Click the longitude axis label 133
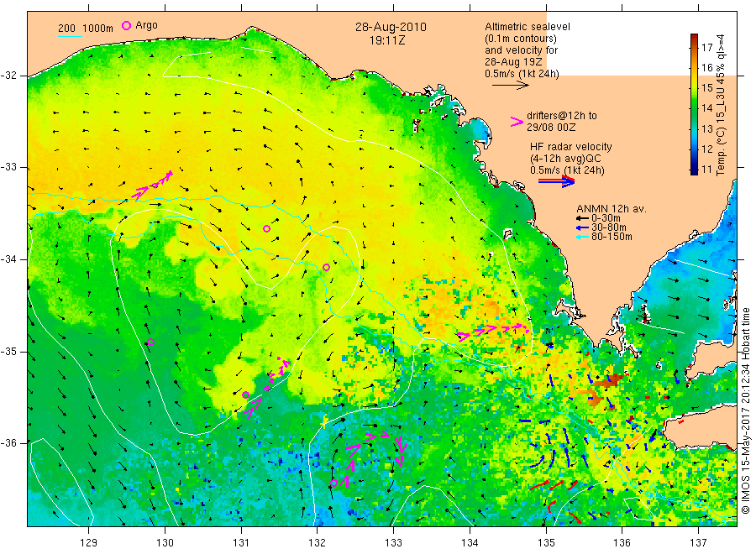Viewport: 756px width, 554px height. pyautogui.click(x=393, y=543)
